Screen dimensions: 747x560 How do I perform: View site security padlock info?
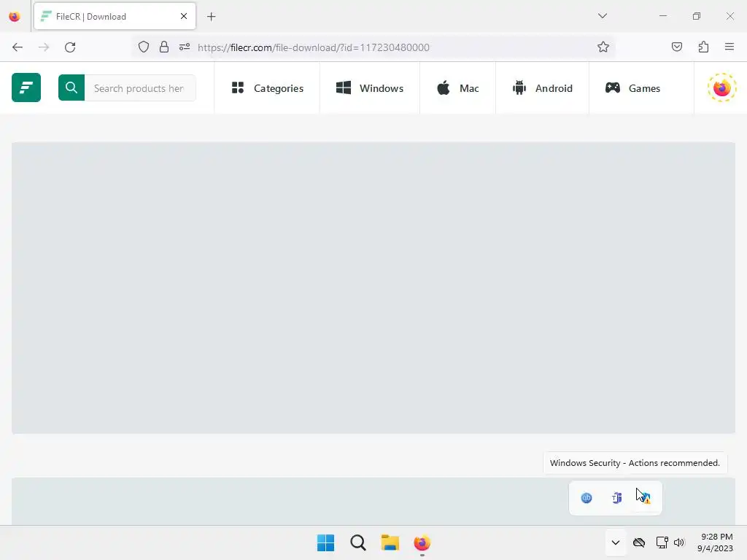tap(164, 47)
